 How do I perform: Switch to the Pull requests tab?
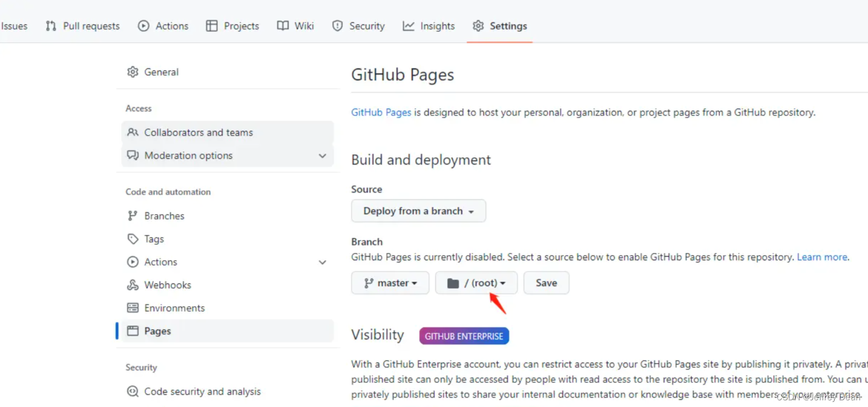click(83, 26)
